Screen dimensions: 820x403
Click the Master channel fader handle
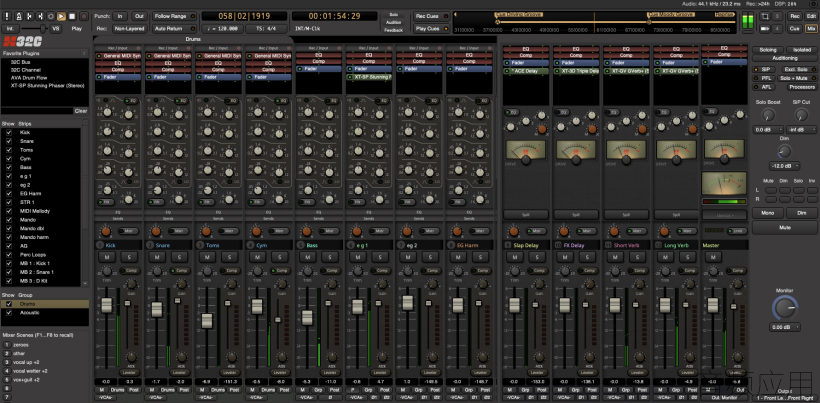(713, 306)
